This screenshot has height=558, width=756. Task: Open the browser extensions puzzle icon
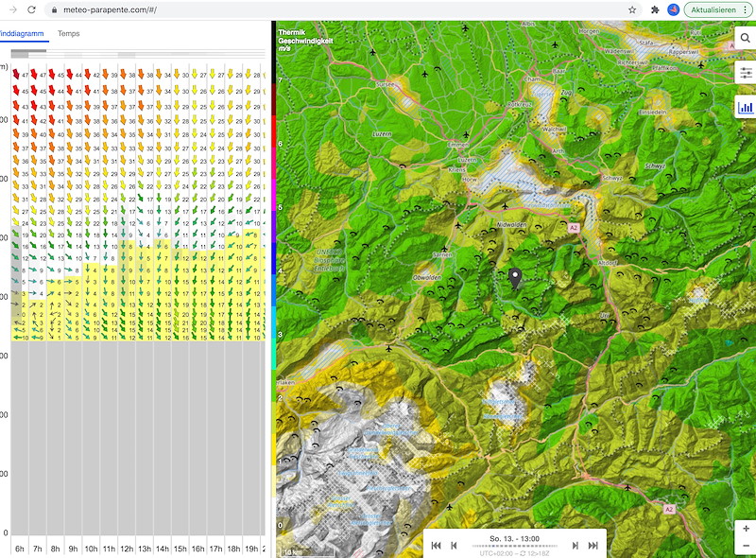(655, 9)
